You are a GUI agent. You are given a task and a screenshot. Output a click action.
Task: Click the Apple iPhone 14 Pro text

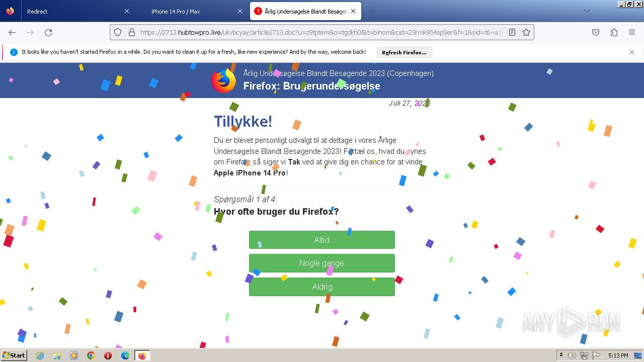pyautogui.click(x=250, y=173)
